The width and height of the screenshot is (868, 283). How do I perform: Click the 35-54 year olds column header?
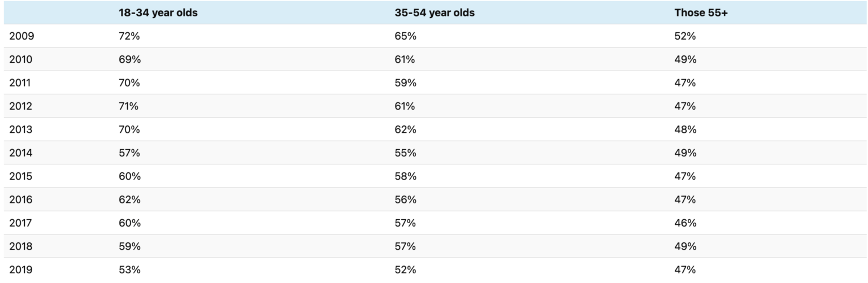click(x=434, y=12)
